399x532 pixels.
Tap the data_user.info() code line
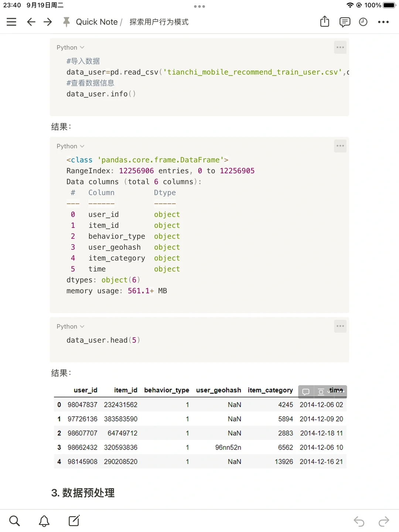pyautogui.click(x=101, y=94)
